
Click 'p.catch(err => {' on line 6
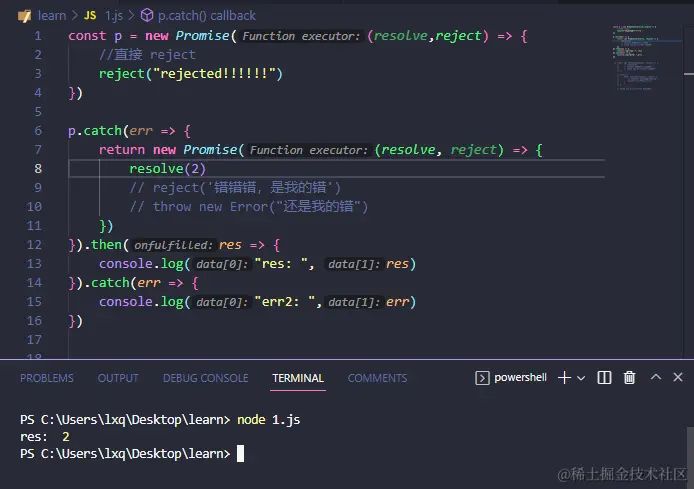tap(129, 131)
